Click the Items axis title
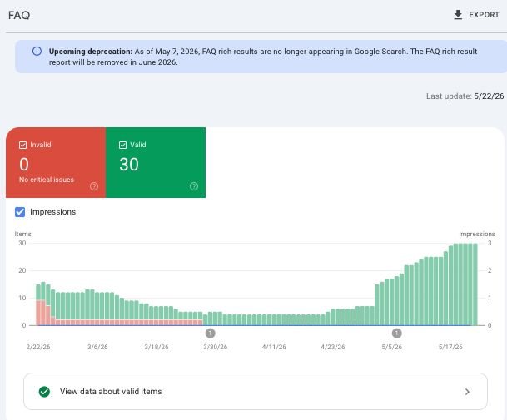The height and width of the screenshot is (420, 507). point(23,234)
